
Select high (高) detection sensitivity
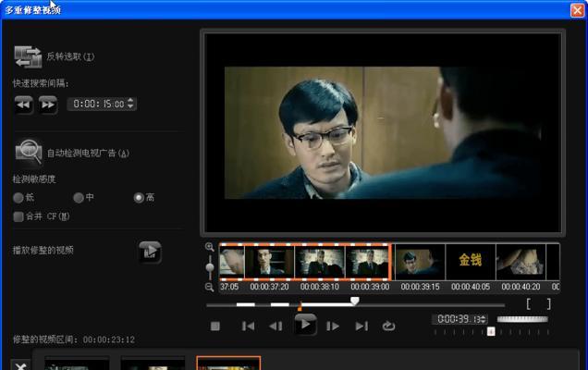pos(139,197)
